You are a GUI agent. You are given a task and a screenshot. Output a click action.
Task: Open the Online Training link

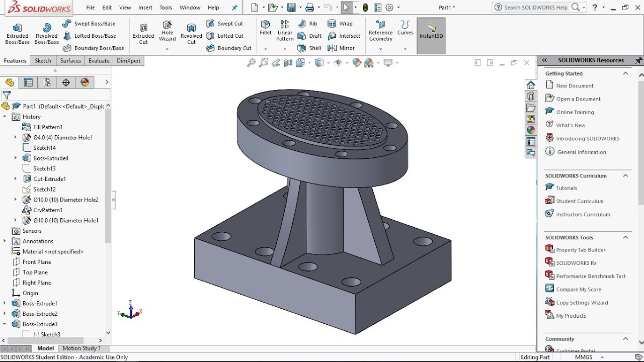pos(575,112)
